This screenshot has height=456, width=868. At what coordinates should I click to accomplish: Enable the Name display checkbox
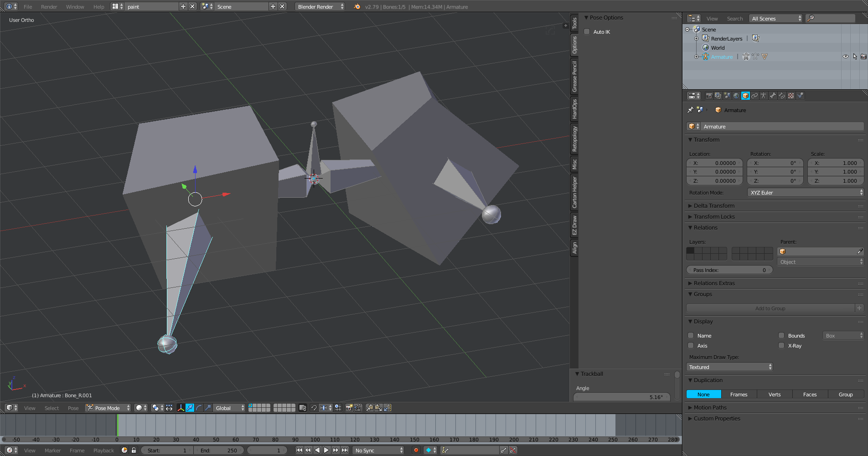coord(691,336)
